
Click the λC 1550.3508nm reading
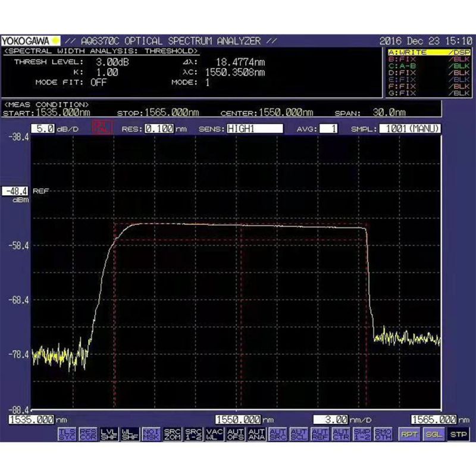point(235,72)
